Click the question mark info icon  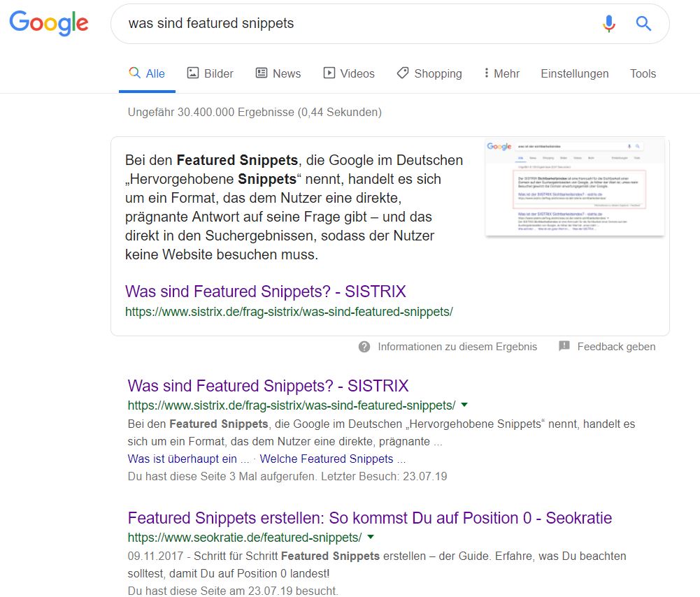coord(364,347)
